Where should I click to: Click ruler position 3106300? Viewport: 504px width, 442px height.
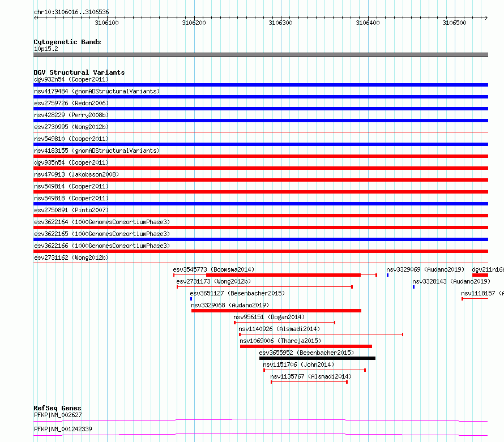tap(281, 23)
